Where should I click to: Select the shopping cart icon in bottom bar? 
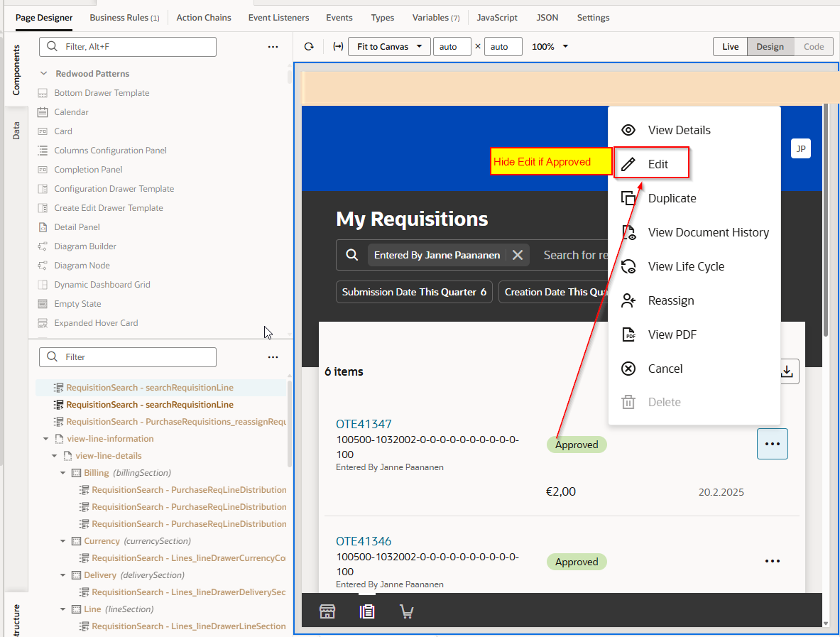pyautogui.click(x=407, y=611)
